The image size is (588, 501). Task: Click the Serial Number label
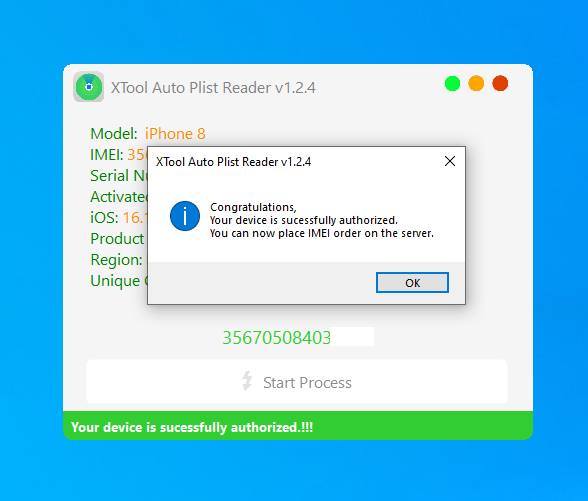[118, 176]
